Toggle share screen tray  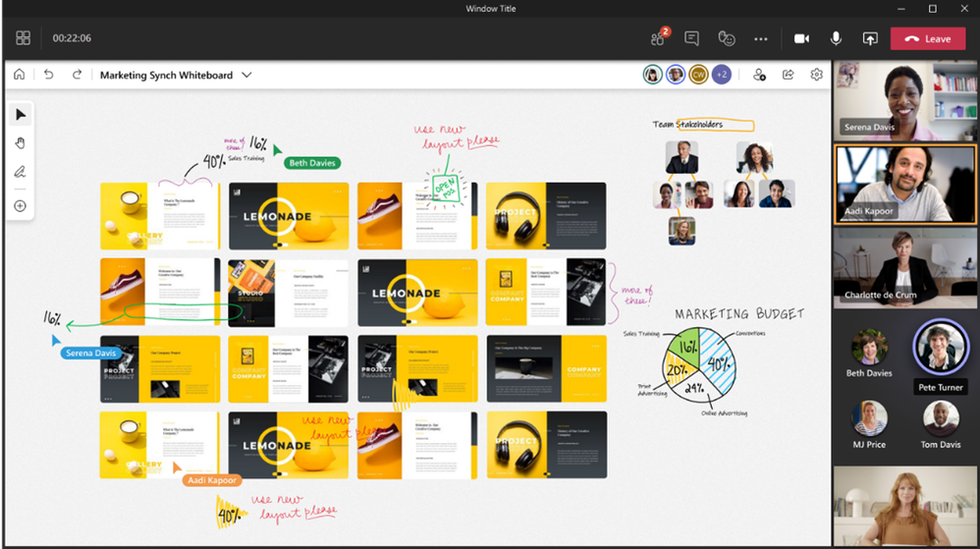pyautogui.click(x=870, y=38)
